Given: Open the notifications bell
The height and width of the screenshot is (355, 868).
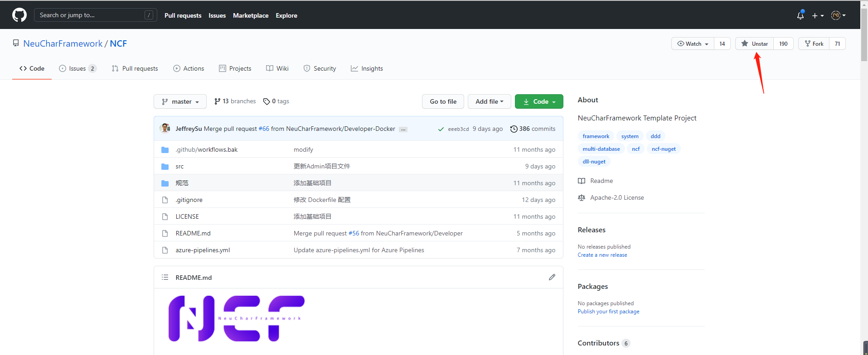Looking at the screenshot, I should (x=800, y=15).
